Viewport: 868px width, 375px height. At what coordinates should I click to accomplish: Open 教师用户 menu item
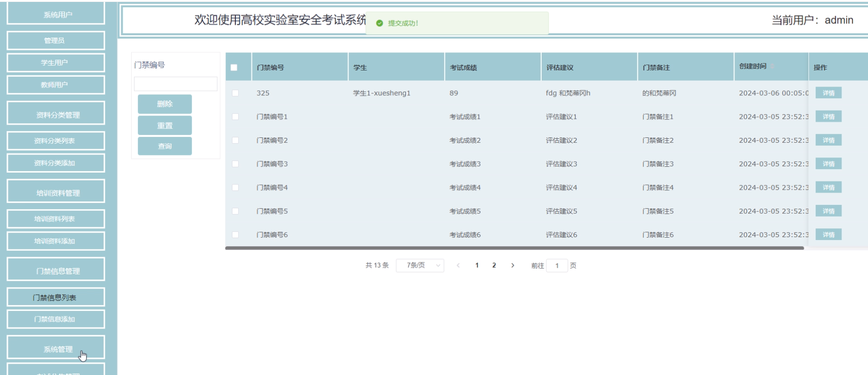(56, 85)
